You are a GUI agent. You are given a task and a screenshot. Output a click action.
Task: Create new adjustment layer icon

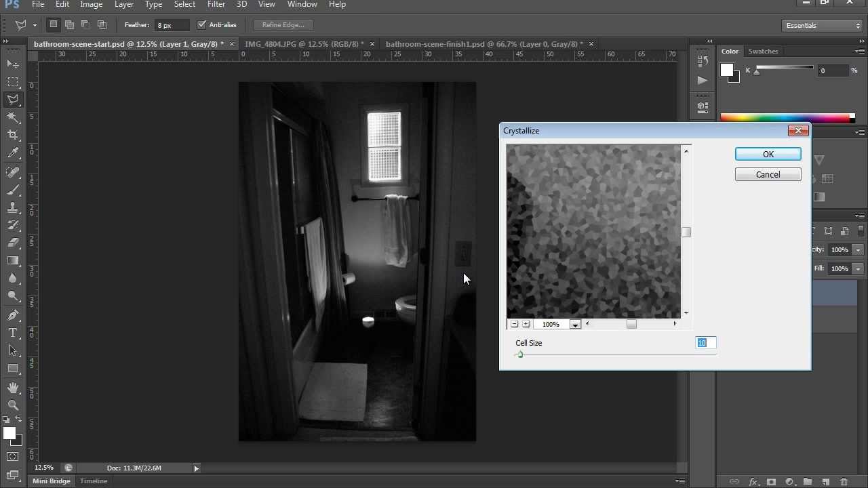point(789,482)
